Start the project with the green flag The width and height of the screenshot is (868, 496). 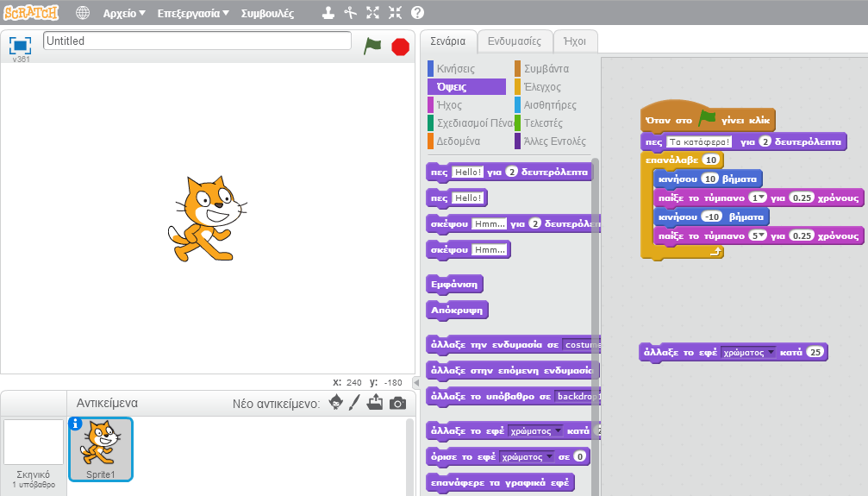372,46
